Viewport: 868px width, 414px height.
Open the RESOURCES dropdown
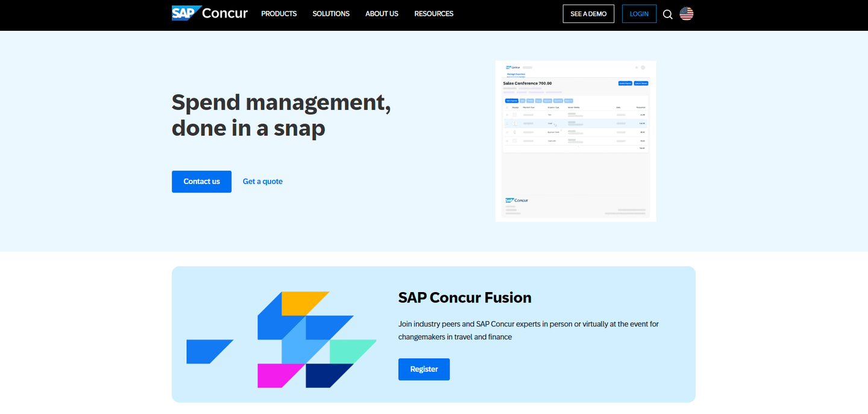pyautogui.click(x=433, y=13)
